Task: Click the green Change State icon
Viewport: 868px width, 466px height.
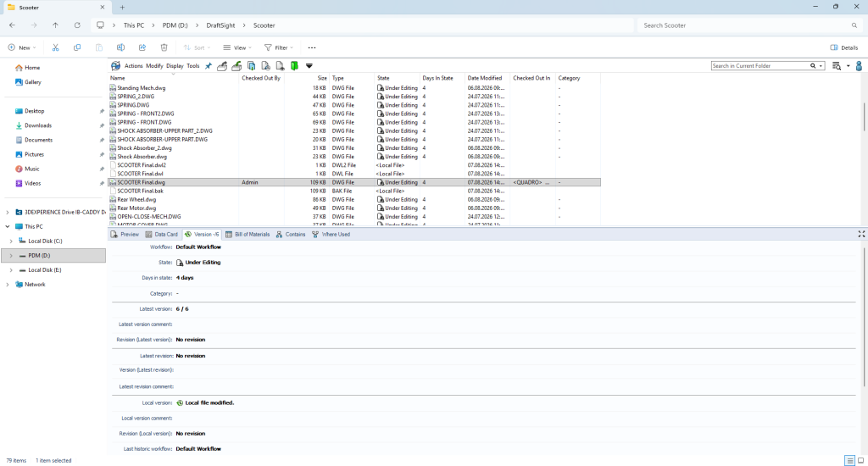Action: point(294,66)
